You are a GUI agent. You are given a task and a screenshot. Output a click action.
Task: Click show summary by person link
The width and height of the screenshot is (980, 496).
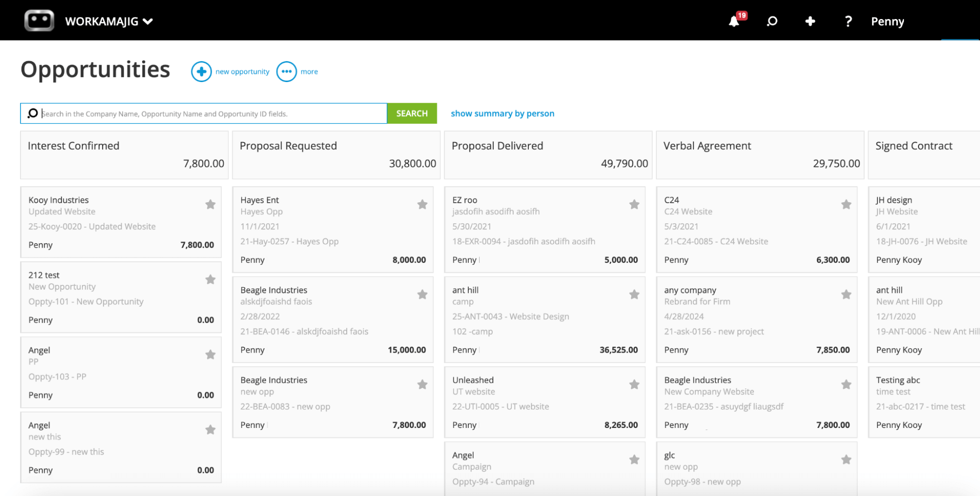502,114
